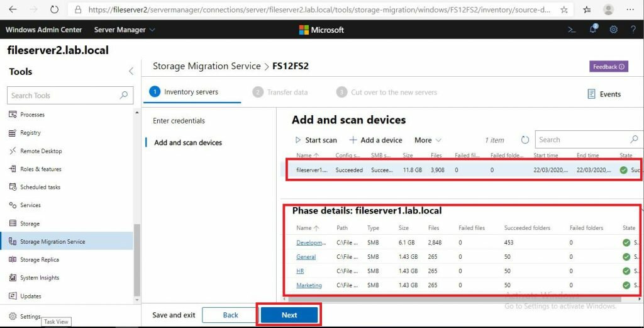Bookmark page with the star icon
Screen dimensions: 644x328
click(x=564, y=9)
